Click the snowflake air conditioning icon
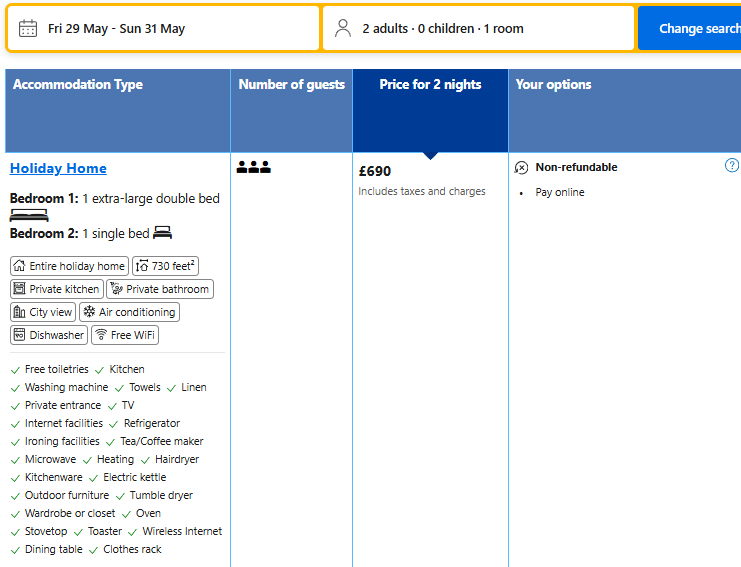The image size is (741, 567). tap(89, 312)
